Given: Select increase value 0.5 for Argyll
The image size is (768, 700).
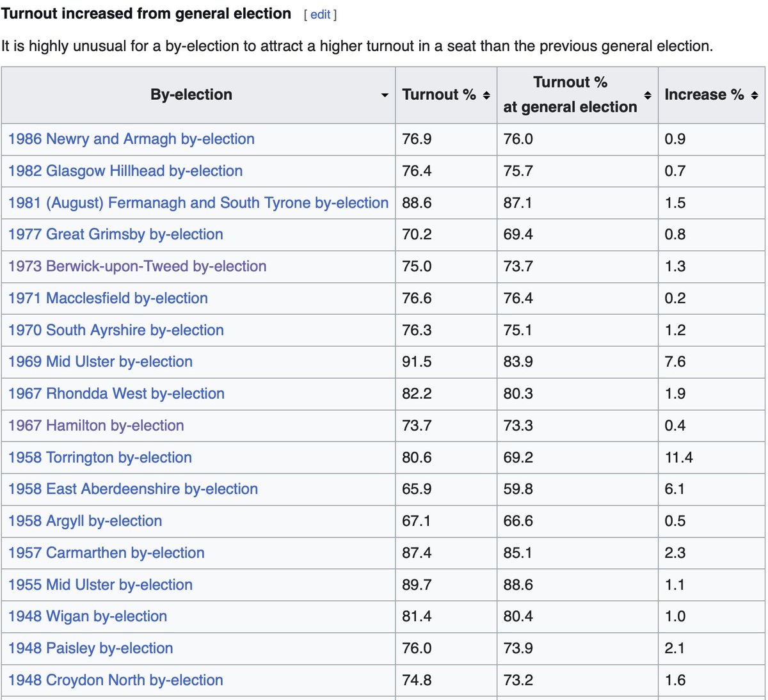Looking at the screenshot, I should 675,521.
